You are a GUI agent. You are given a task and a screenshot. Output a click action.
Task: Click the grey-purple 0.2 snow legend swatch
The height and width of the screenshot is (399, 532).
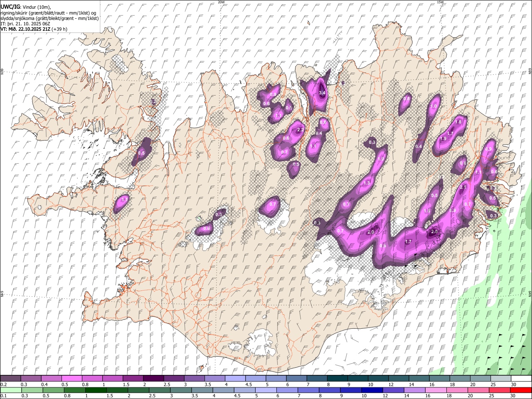pyautogui.click(x=10, y=379)
